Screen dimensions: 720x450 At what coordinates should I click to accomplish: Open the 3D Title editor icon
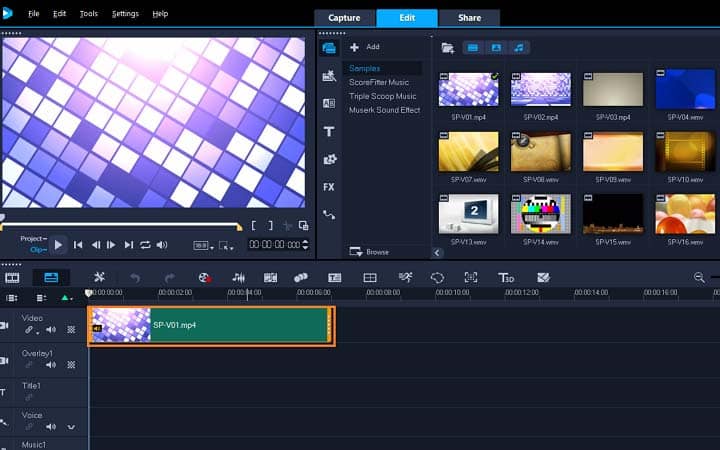click(506, 277)
